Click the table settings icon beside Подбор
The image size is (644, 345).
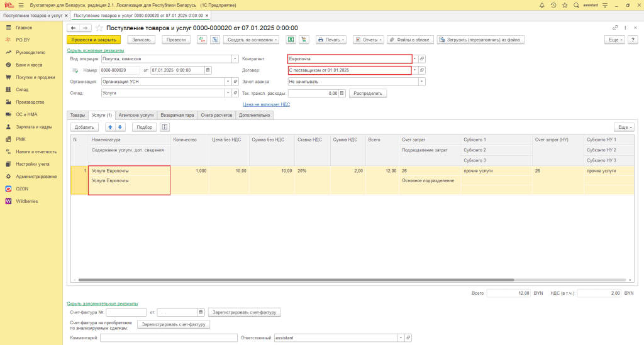coord(164,127)
